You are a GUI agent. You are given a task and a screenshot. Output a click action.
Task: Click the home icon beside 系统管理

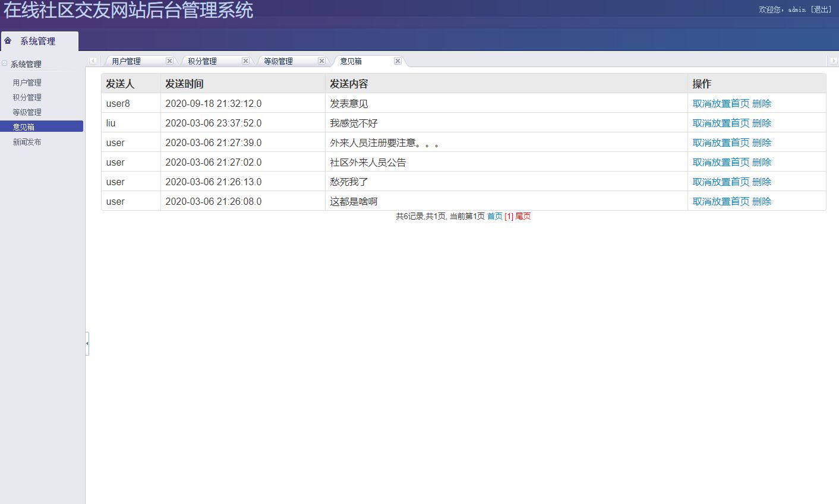(x=8, y=40)
